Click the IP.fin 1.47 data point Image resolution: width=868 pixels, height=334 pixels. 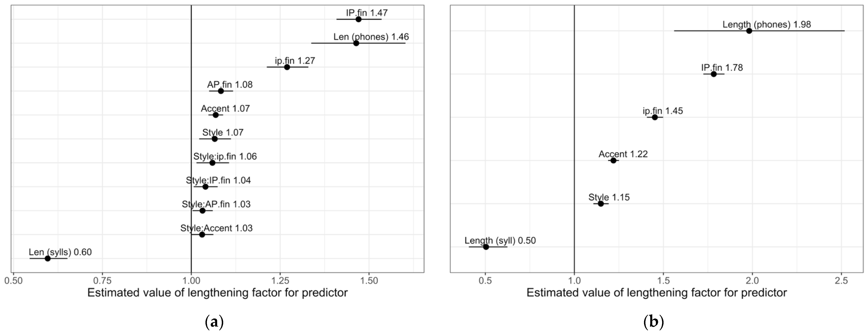[359, 19]
